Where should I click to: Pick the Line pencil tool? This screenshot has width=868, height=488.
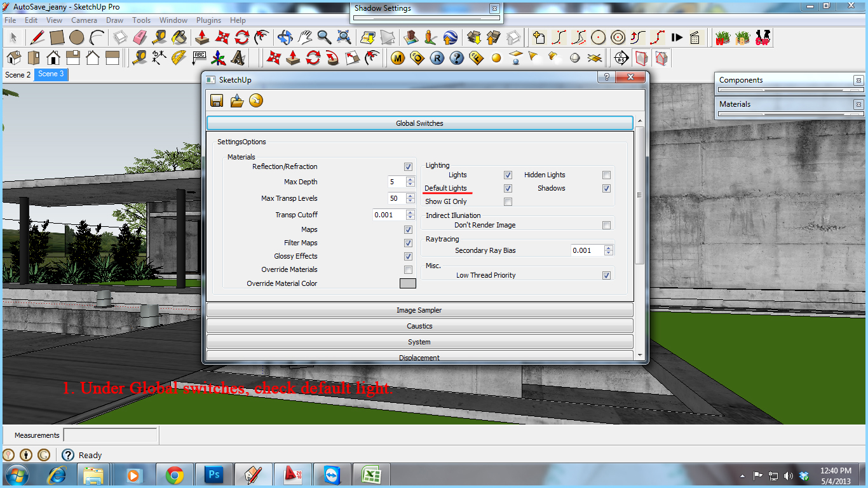[x=37, y=37]
